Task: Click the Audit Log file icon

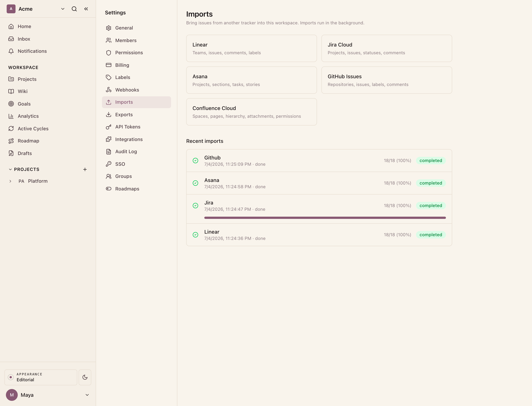Action: coord(109,152)
